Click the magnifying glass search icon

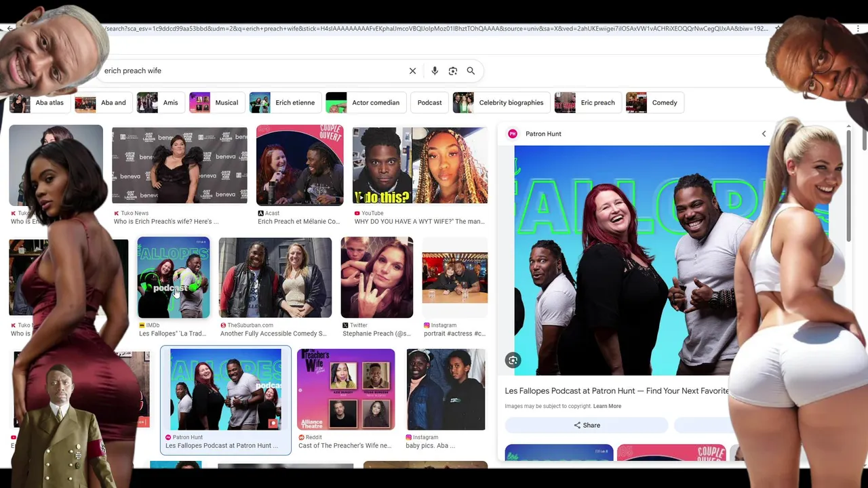click(x=471, y=70)
